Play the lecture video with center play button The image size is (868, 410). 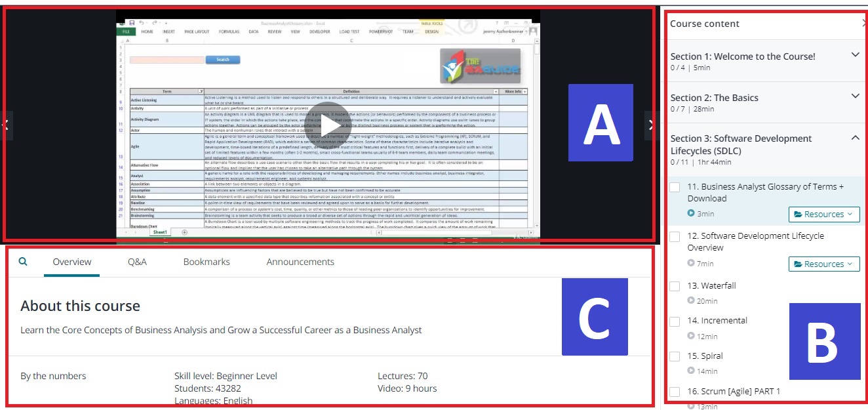pos(327,125)
